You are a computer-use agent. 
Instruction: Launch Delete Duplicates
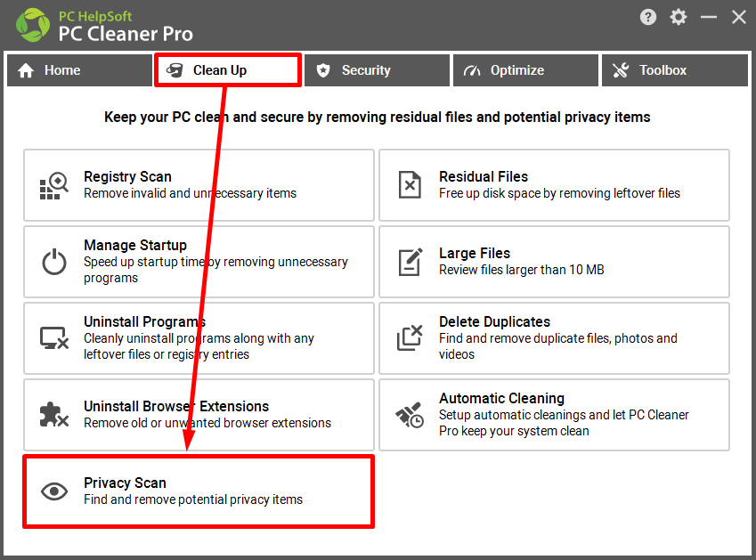point(554,337)
